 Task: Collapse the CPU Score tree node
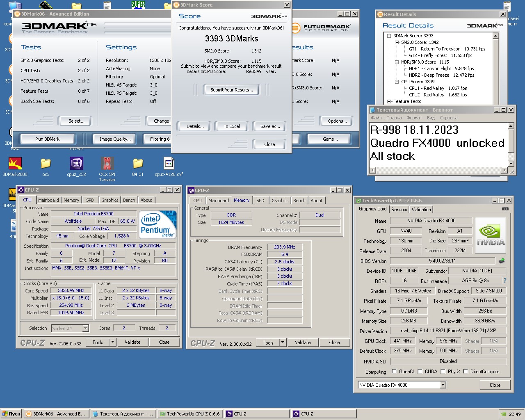(x=397, y=82)
